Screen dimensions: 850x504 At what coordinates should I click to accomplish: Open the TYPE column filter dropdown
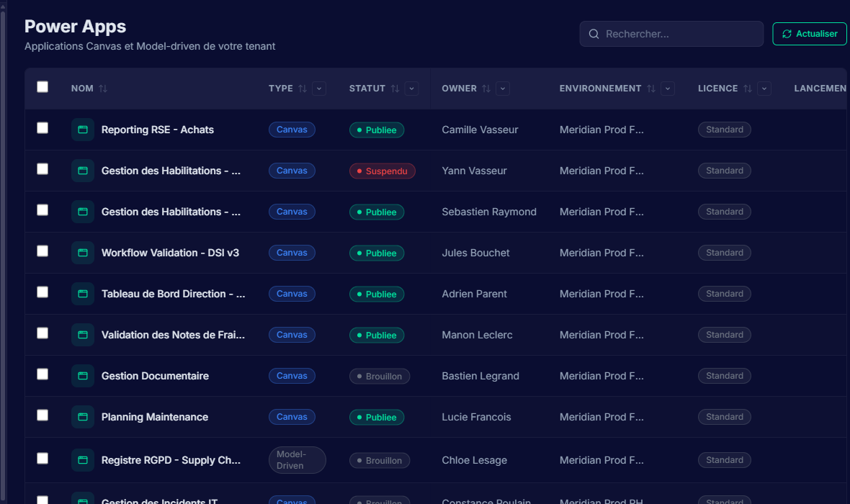pyautogui.click(x=318, y=88)
